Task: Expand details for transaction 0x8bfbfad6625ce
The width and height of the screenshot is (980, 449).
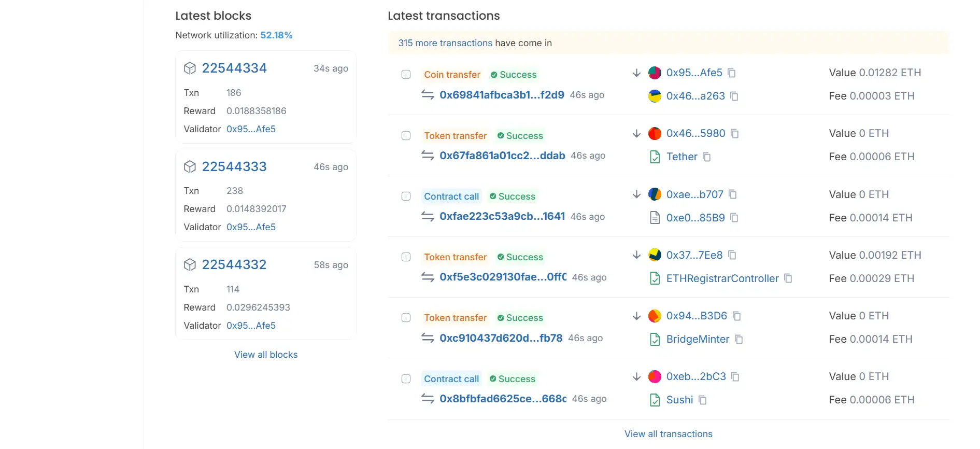Action: 406,379
